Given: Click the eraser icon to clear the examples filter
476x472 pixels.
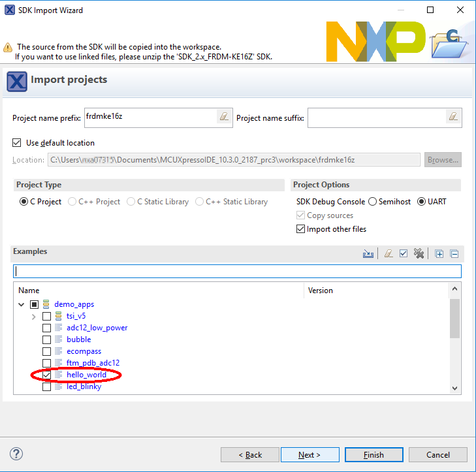Looking at the screenshot, I should pos(389,254).
